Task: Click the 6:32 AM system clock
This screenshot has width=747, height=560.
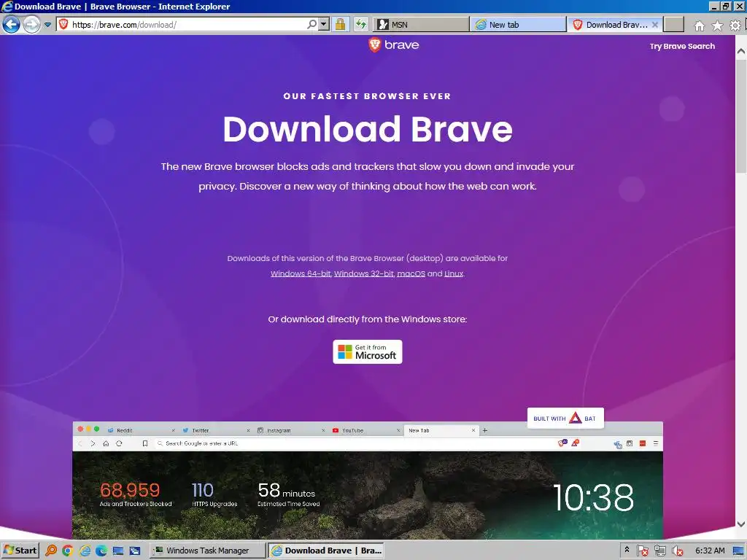Action: tap(710, 551)
